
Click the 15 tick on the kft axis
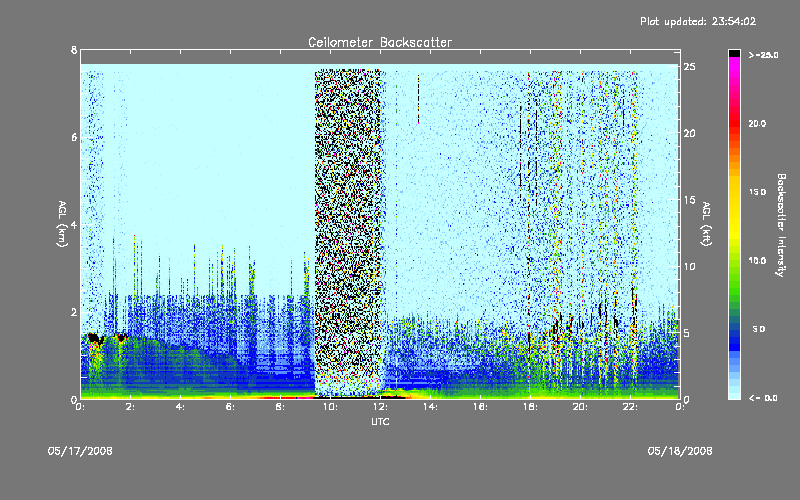tap(690, 200)
